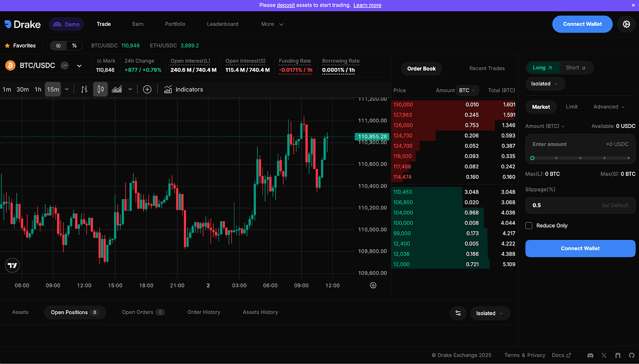Open the Indicators chart icon
This screenshot has height=364, width=639.
click(x=168, y=89)
